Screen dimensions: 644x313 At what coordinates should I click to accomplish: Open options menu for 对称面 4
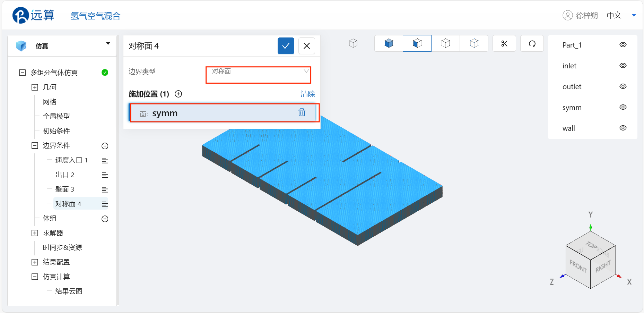pyautogui.click(x=105, y=204)
